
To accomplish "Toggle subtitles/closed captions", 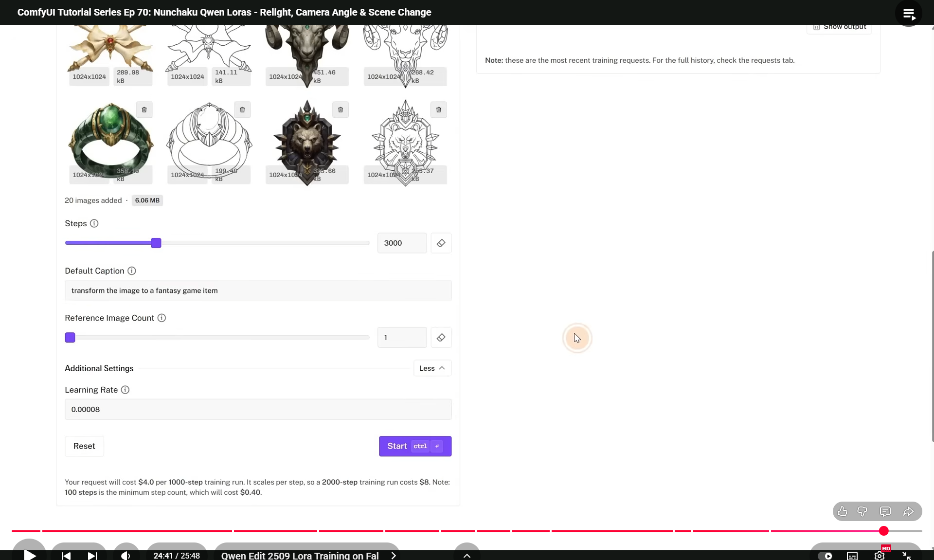I will pos(852,556).
